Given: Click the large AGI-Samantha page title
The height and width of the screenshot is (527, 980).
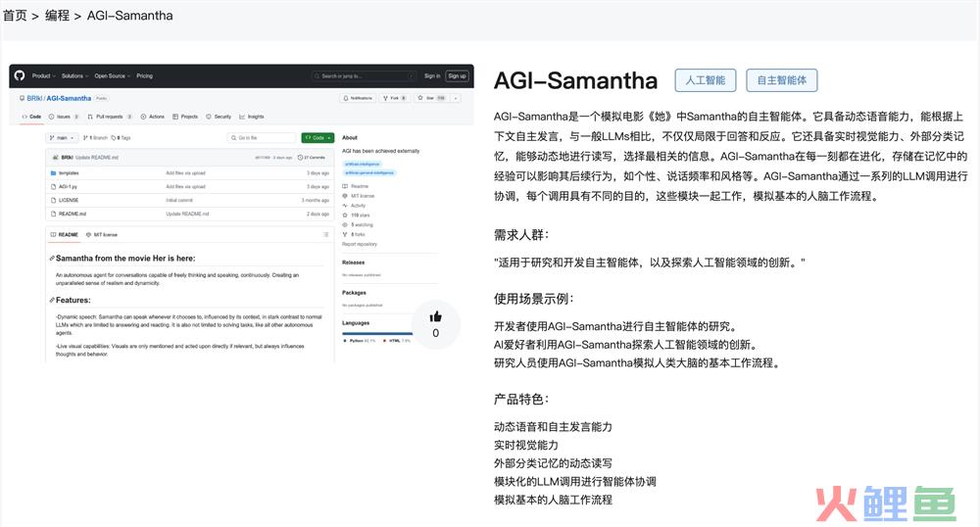Looking at the screenshot, I should click(575, 80).
